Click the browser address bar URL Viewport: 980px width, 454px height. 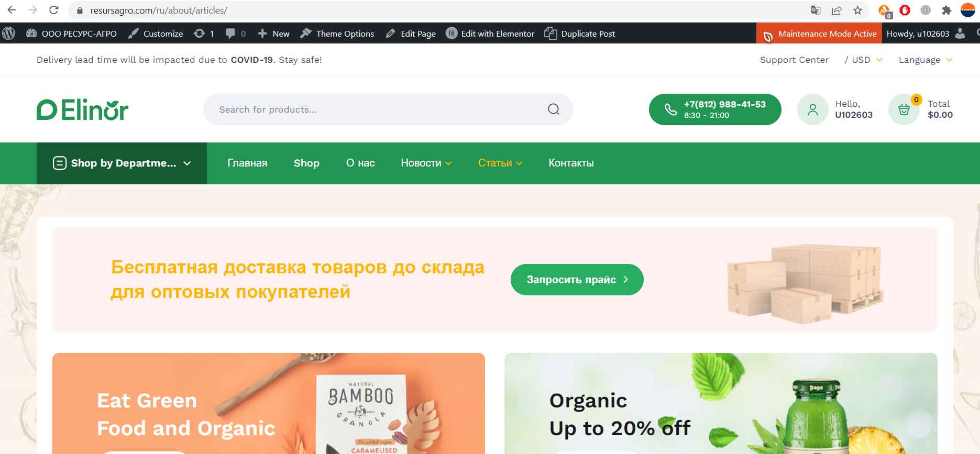point(159,10)
